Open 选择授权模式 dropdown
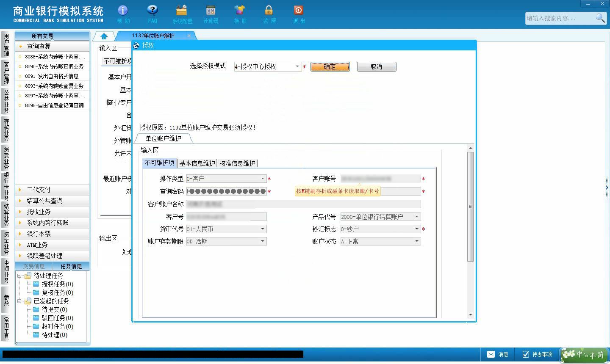610x364 pixels. (297, 66)
